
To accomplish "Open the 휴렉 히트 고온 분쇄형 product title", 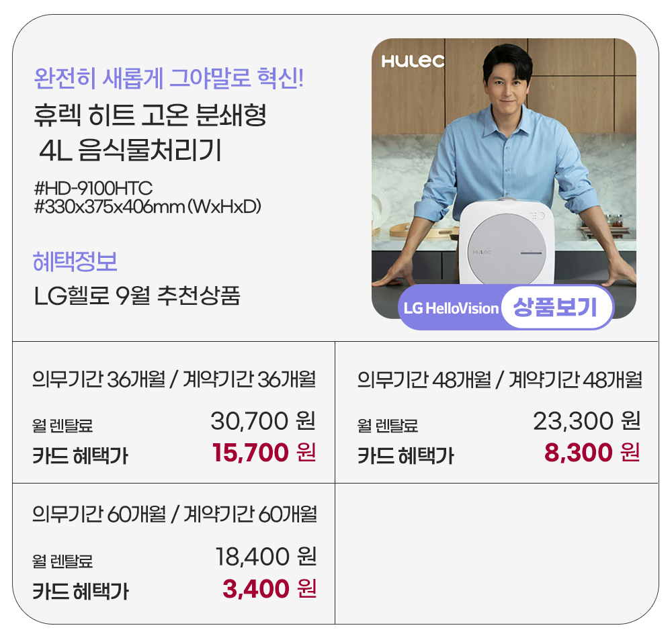I will (x=150, y=115).
